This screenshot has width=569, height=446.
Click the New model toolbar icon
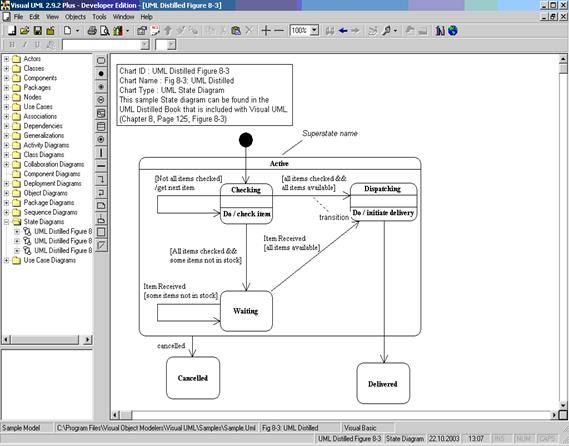[x=12, y=31]
